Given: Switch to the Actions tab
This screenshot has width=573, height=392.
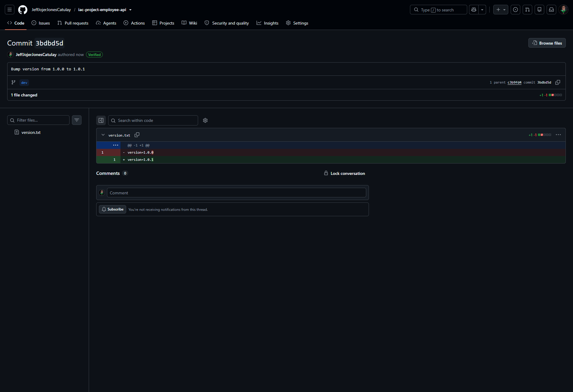Looking at the screenshot, I should 134,23.
